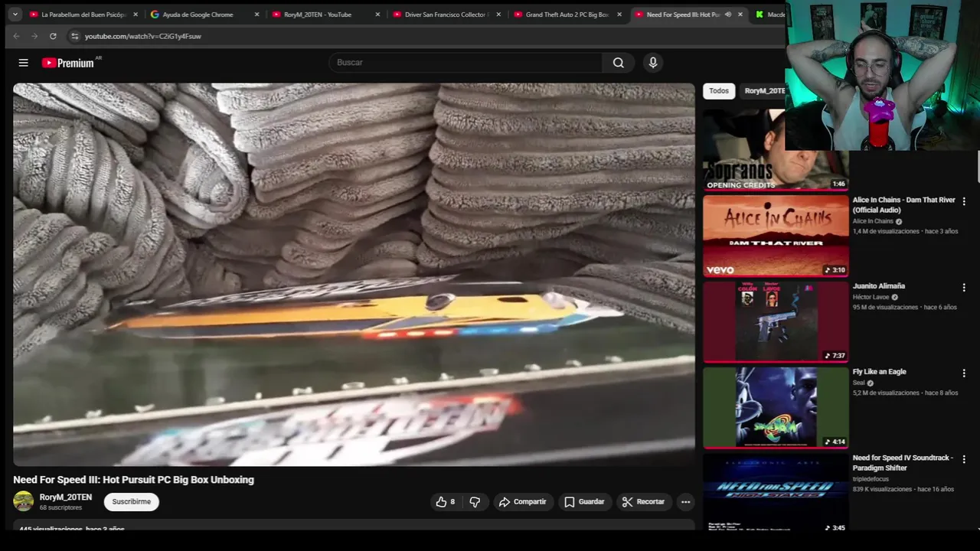Screen dimensions: 980x551
Task: Start voice search with microphone
Action: pyautogui.click(x=653, y=63)
